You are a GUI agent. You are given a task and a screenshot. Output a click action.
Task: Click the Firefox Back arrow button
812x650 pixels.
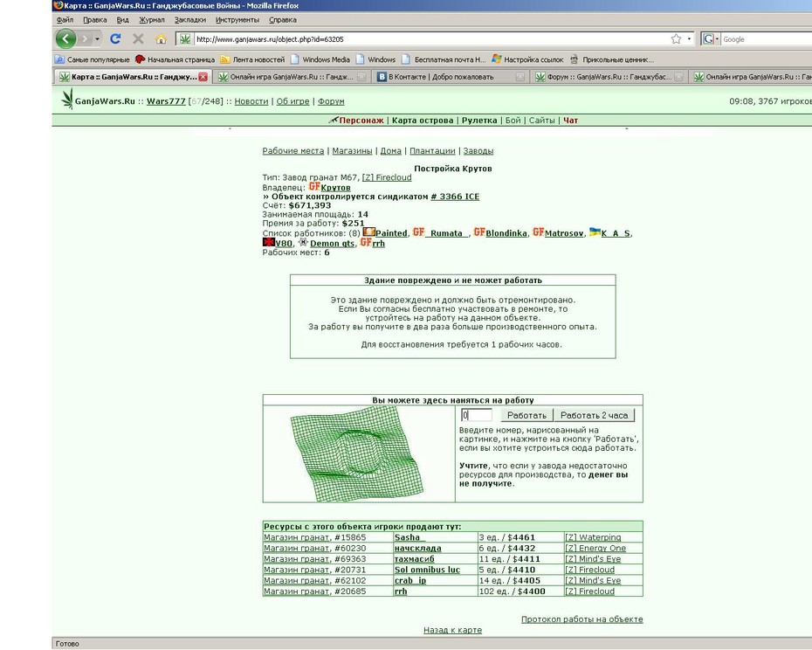pos(65,38)
